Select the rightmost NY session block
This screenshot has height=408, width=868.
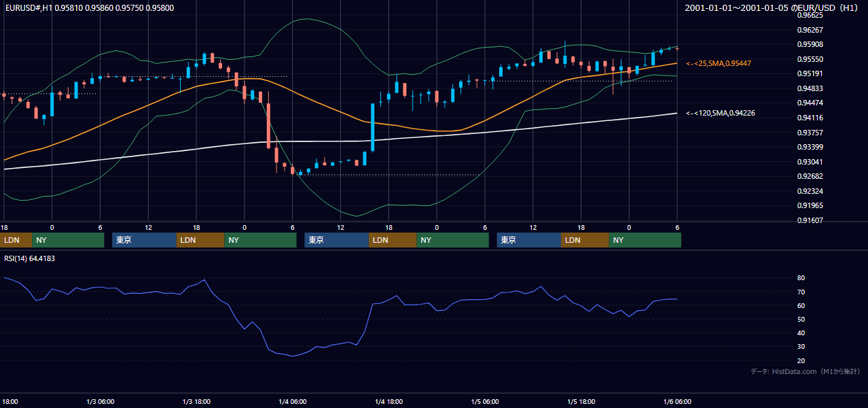pyautogui.click(x=645, y=240)
